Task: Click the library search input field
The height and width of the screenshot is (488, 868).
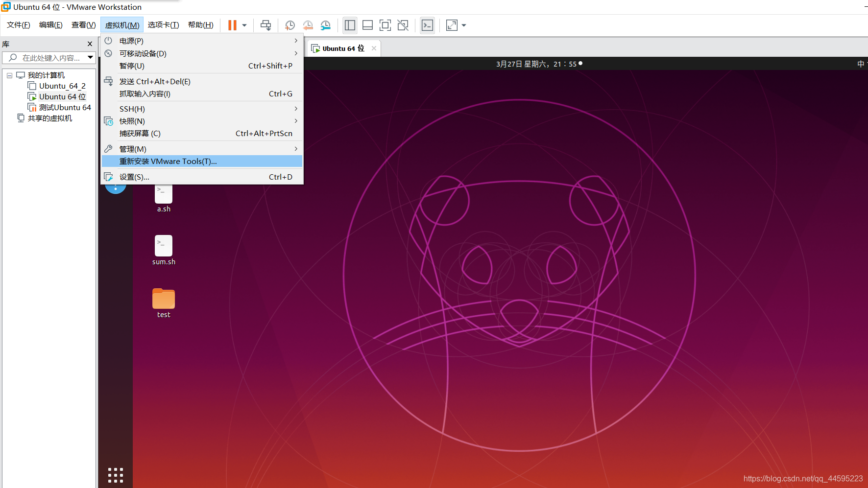Action: pos(51,58)
